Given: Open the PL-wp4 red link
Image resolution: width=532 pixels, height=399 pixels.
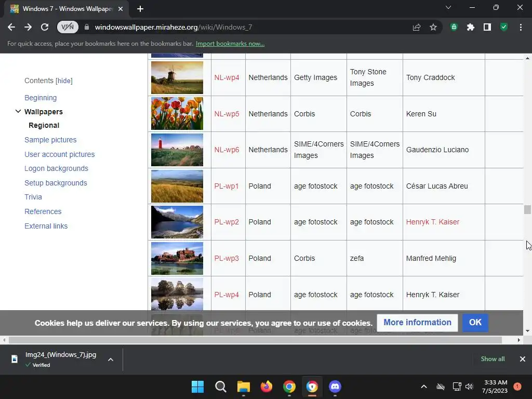Looking at the screenshot, I should pos(227,295).
